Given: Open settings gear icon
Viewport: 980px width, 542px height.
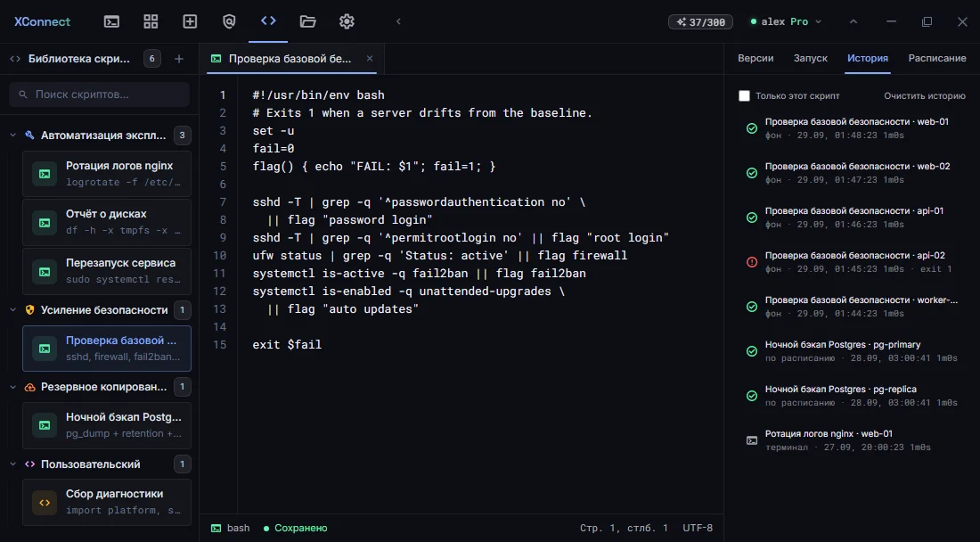Looking at the screenshot, I should (347, 22).
